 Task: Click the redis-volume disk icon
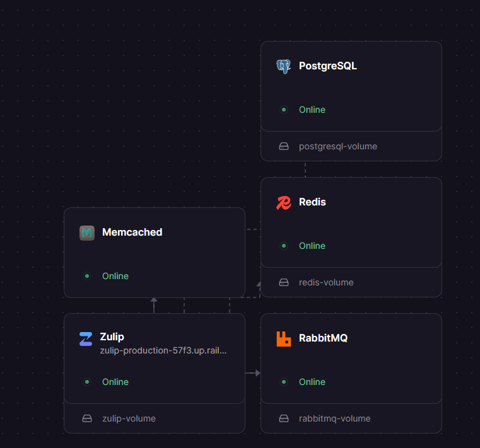[284, 282]
